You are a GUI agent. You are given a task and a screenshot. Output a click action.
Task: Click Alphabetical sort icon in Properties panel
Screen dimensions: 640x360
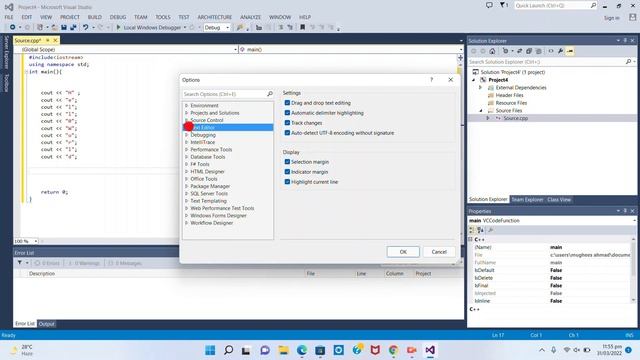pyautogui.click(x=480, y=230)
